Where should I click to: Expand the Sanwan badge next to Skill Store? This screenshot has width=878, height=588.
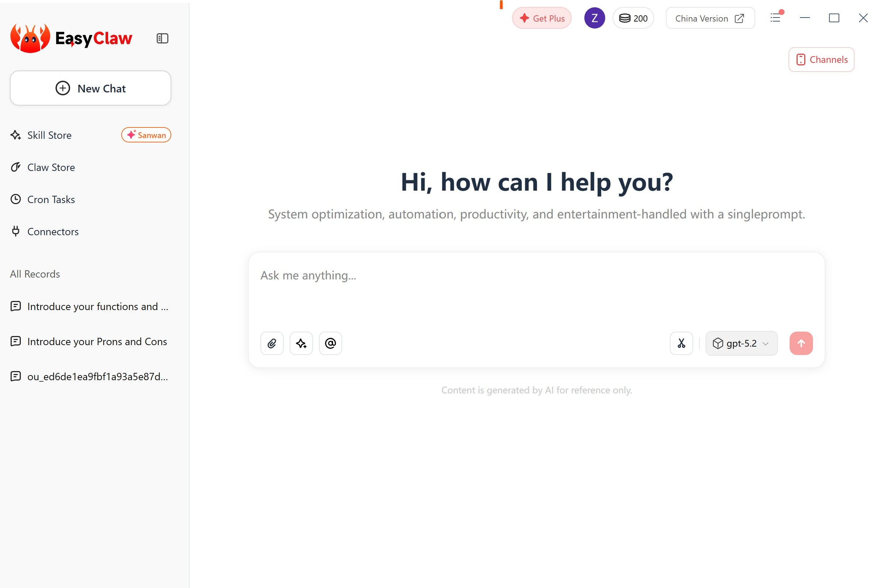tap(146, 135)
